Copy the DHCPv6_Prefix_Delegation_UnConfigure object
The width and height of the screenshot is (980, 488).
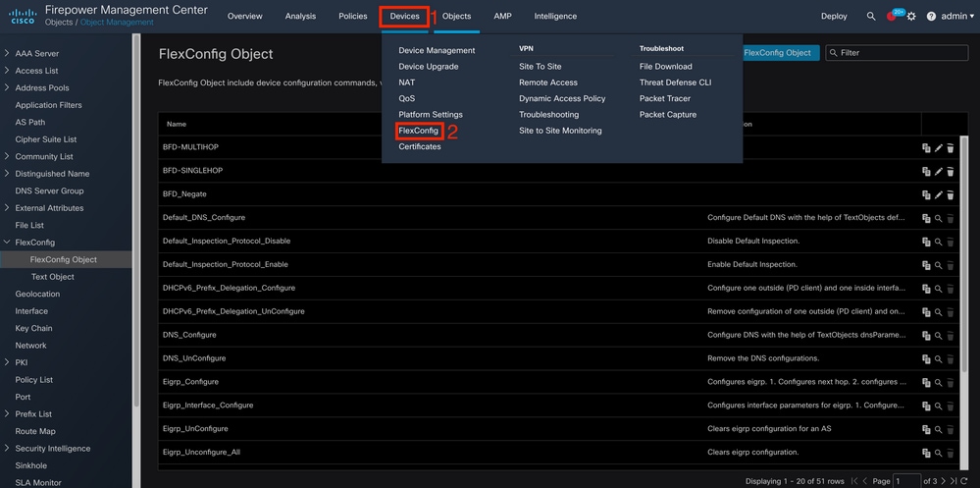pos(926,311)
